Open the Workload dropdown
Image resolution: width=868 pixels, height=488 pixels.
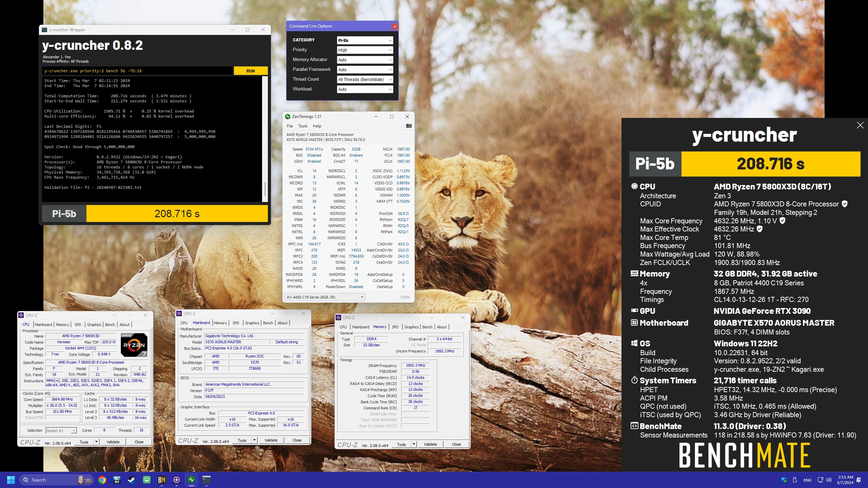pyautogui.click(x=365, y=89)
